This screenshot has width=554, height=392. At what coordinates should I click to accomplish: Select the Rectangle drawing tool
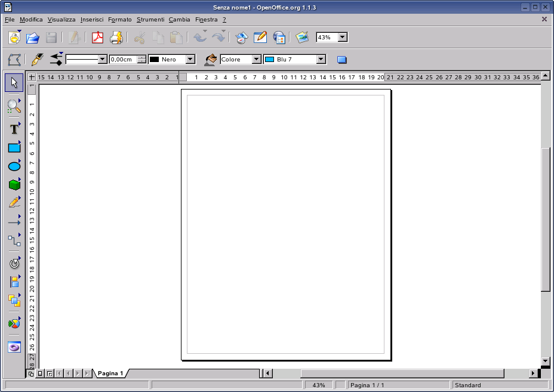pos(13,147)
